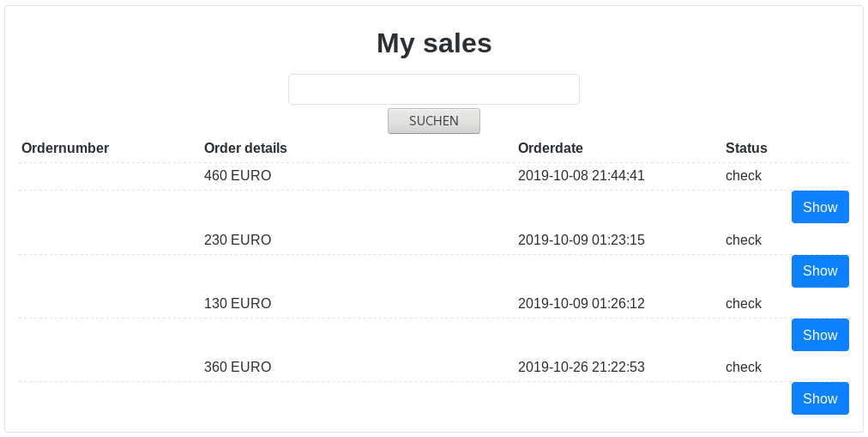Select the 130 EURO order details cell
The height and width of the screenshot is (437, 868).
pyautogui.click(x=238, y=304)
